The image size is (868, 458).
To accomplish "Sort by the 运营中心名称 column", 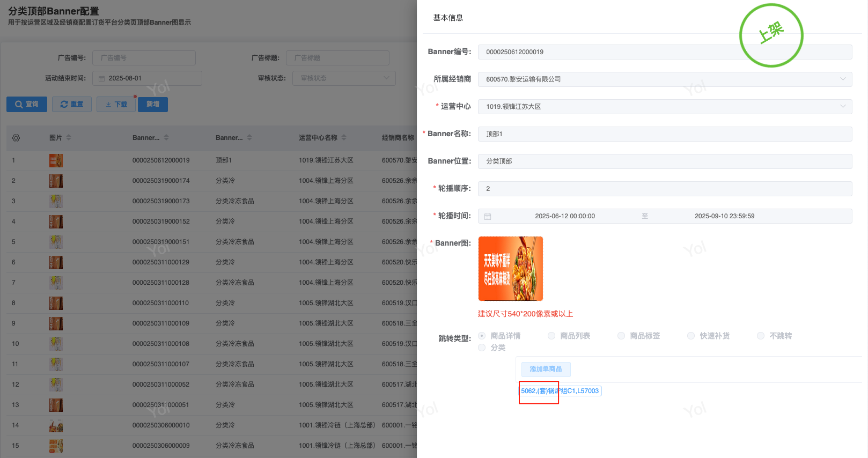I will pyautogui.click(x=344, y=138).
